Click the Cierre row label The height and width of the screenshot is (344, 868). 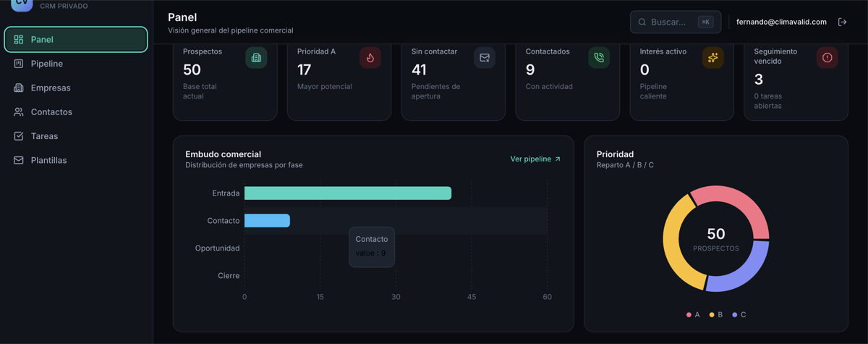coord(229,276)
